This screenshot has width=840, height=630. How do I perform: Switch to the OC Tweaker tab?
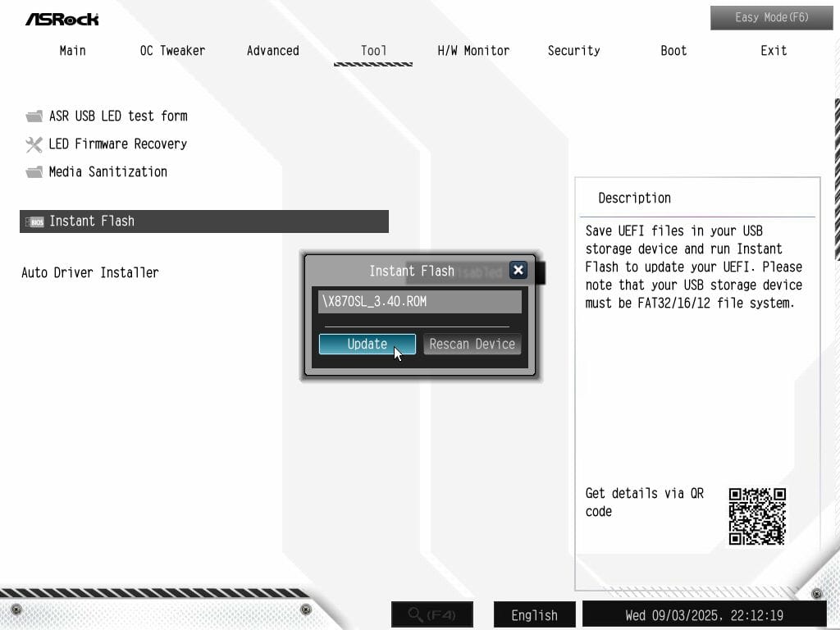click(x=172, y=51)
